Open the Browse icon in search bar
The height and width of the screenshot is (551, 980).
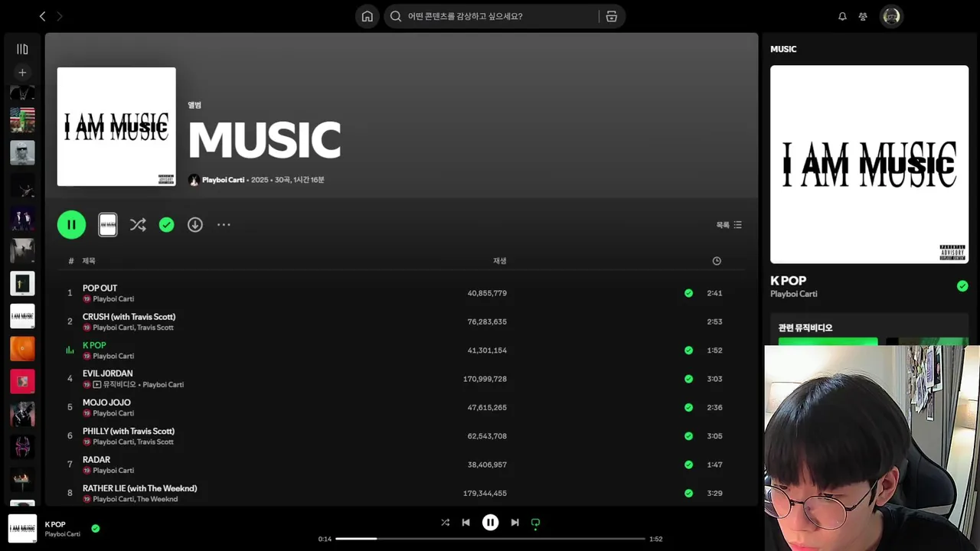pos(611,16)
